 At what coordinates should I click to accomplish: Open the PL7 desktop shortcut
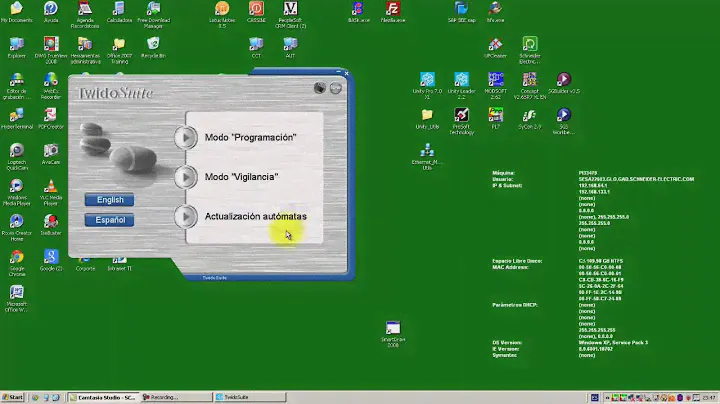[x=493, y=116]
